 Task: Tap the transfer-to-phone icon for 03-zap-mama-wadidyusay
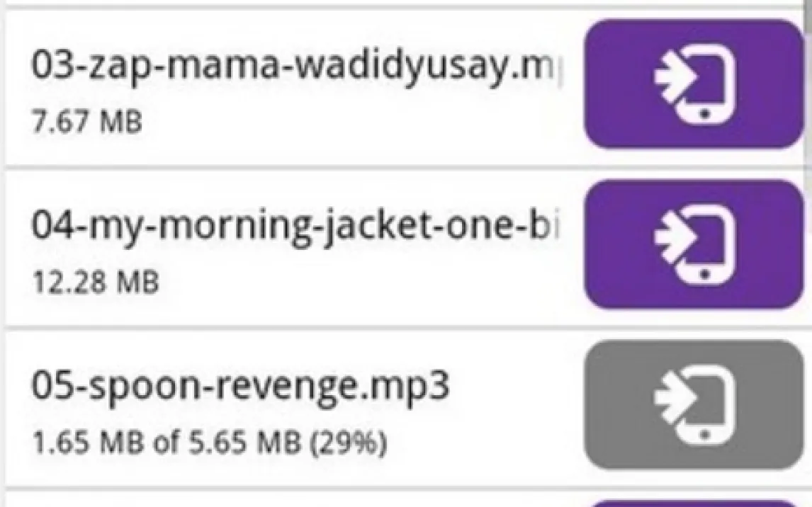point(694,84)
